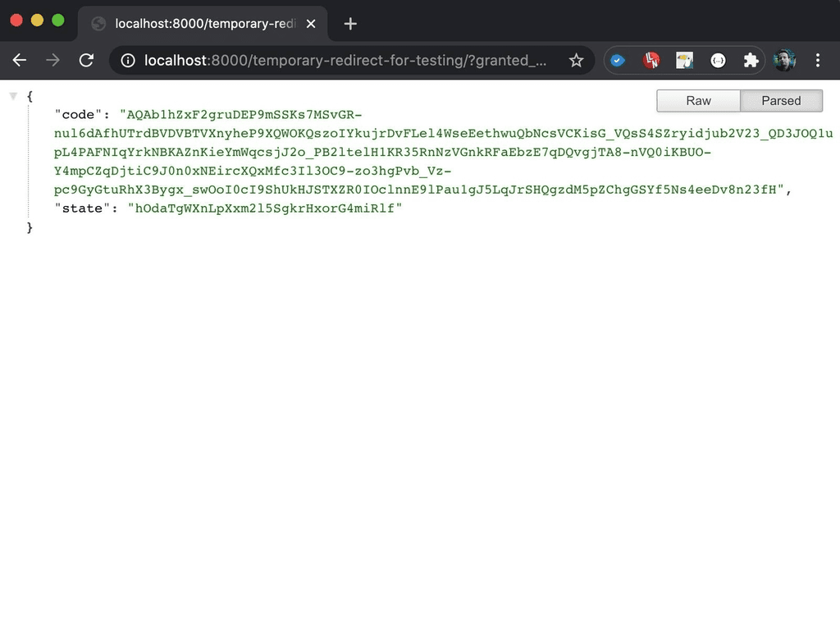Click the "state" value string

tap(264, 208)
